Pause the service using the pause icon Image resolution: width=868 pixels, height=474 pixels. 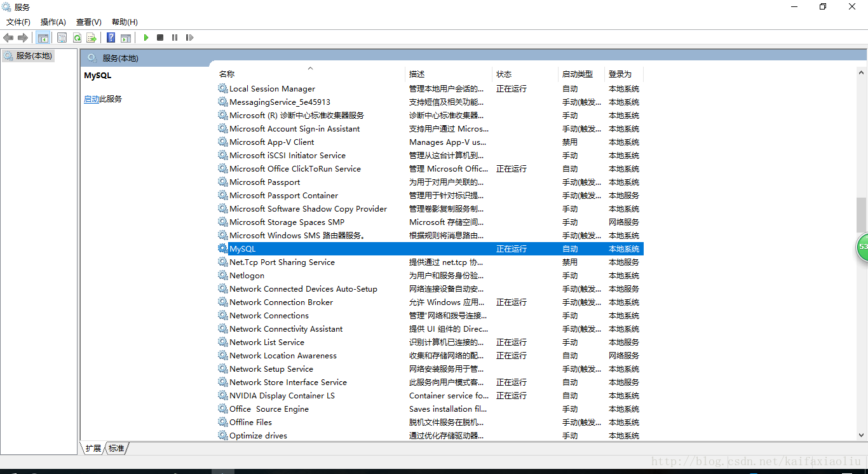175,37
